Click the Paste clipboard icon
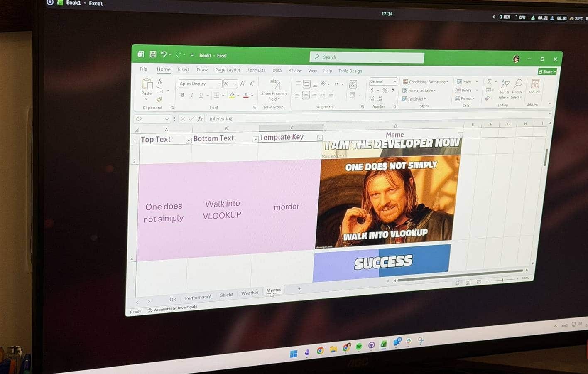 [x=147, y=84]
